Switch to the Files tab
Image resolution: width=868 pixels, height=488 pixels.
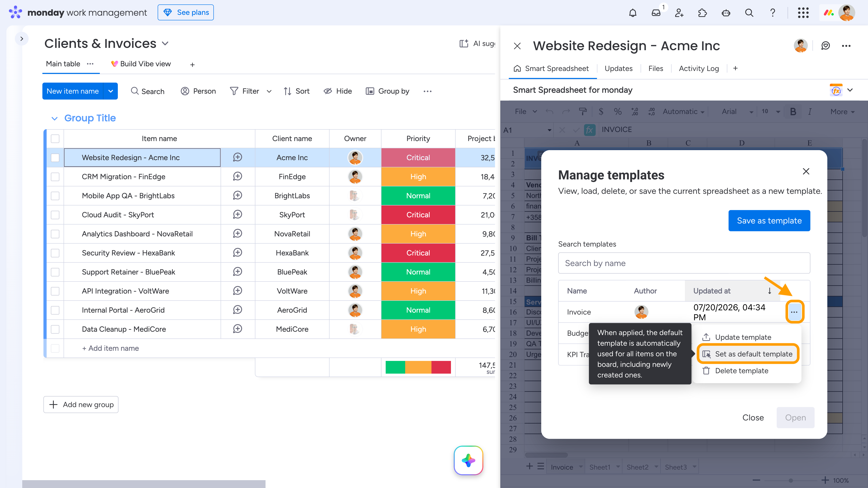click(655, 69)
